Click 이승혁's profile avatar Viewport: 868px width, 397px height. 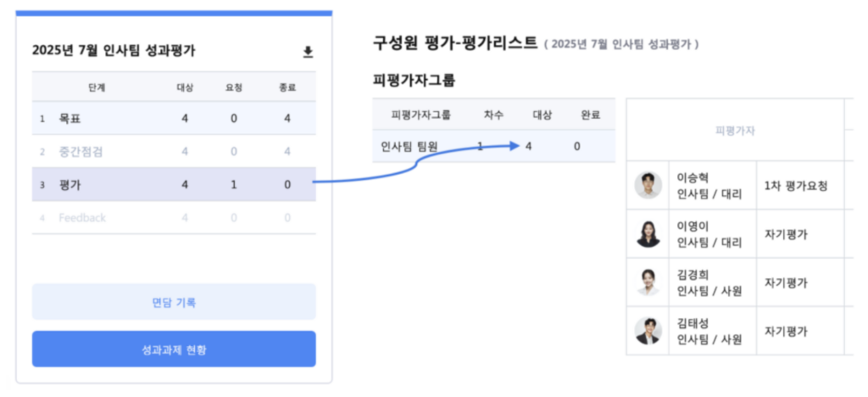[648, 185]
